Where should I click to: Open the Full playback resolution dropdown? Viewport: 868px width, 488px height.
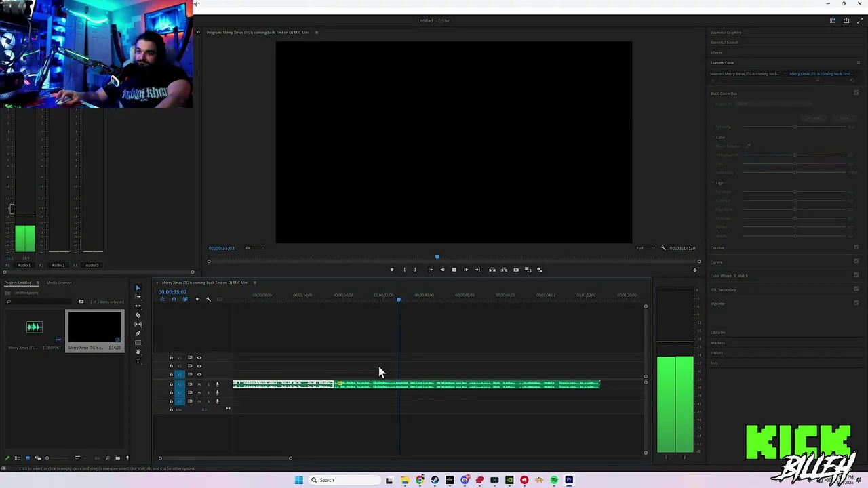click(645, 248)
